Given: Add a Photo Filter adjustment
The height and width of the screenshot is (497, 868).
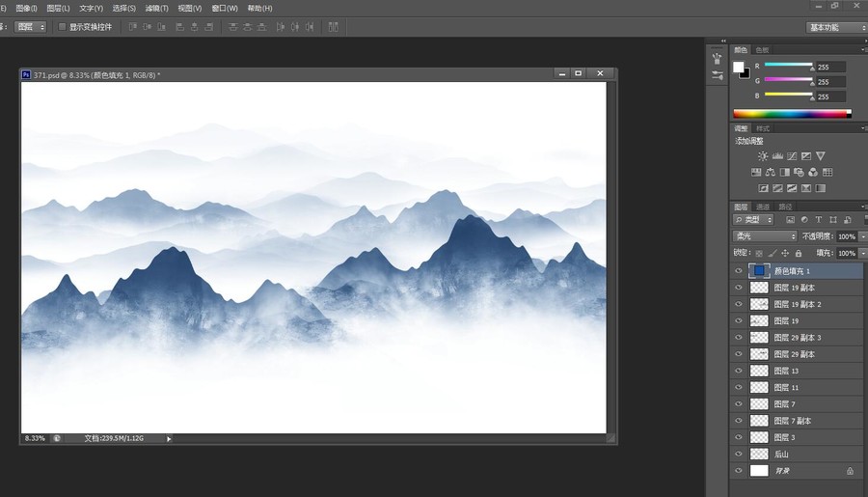Looking at the screenshot, I should coord(799,173).
